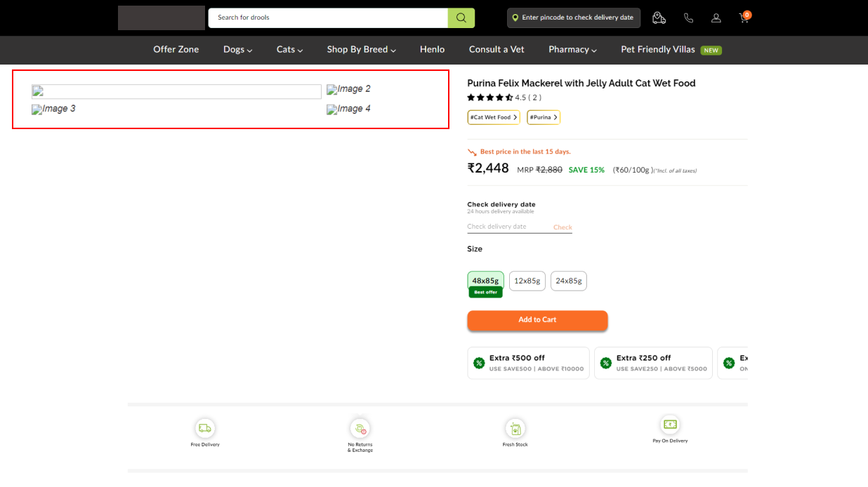Click the phone contact icon
The height and width of the screenshot is (487, 868).
click(688, 18)
